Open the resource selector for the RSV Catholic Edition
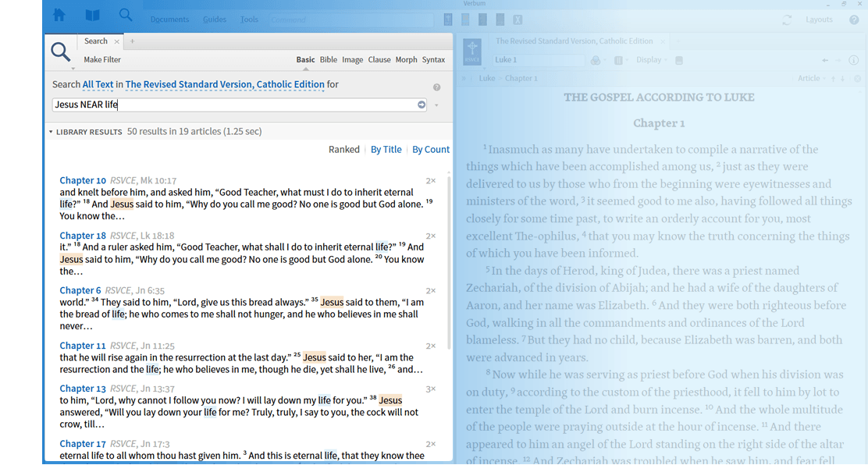 225,85
